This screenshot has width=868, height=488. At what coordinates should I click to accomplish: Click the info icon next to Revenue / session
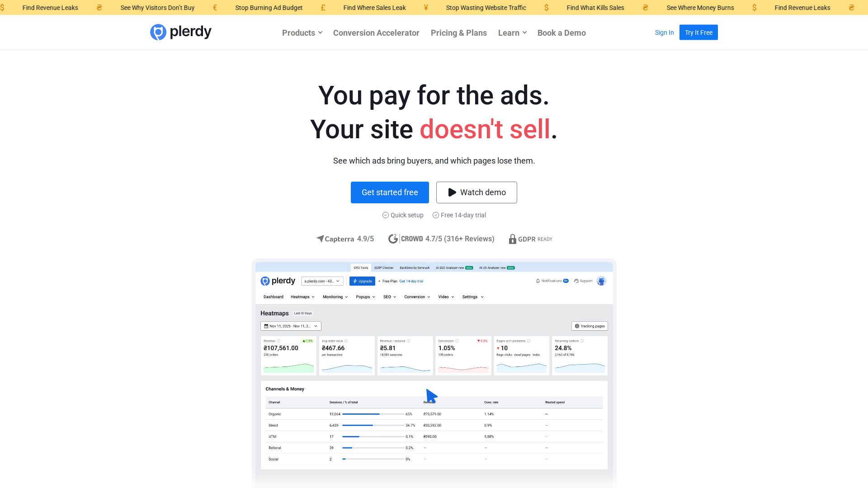point(409,341)
